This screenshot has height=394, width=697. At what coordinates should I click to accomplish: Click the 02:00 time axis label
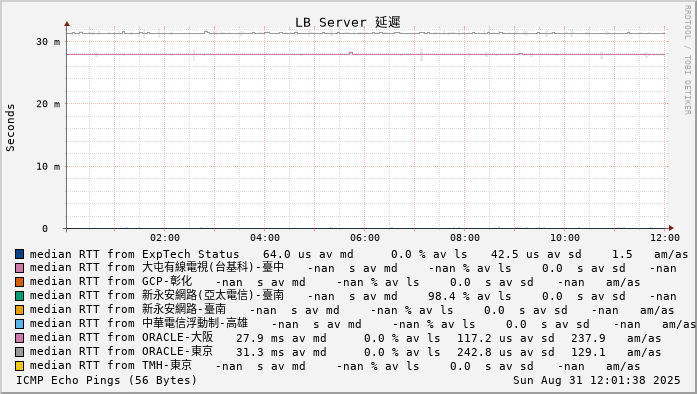[x=165, y=238]
